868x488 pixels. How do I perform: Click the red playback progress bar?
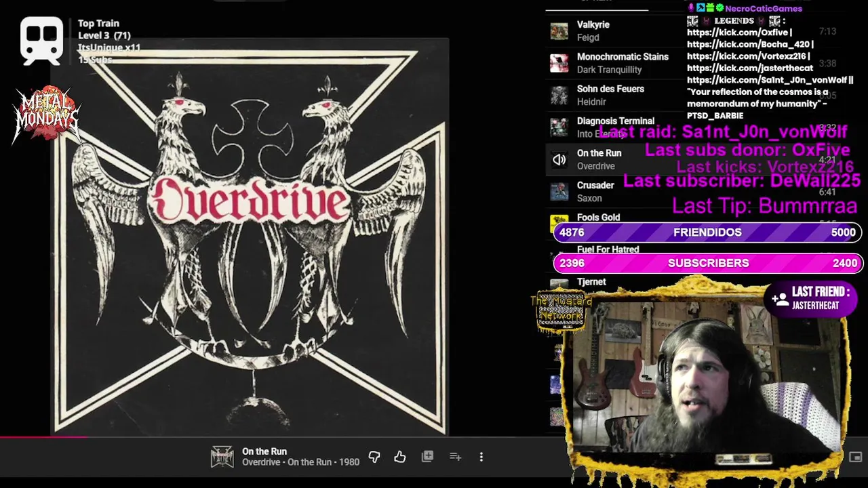point(43,437)
